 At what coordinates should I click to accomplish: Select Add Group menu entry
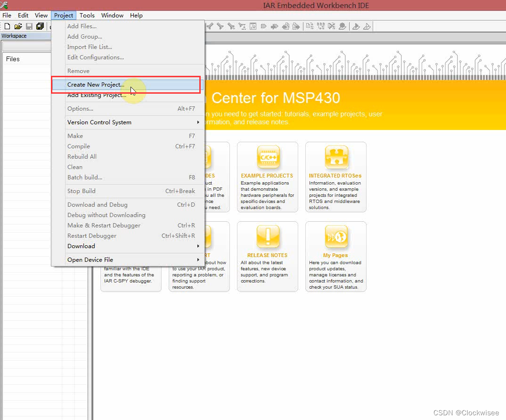[128, 36]
